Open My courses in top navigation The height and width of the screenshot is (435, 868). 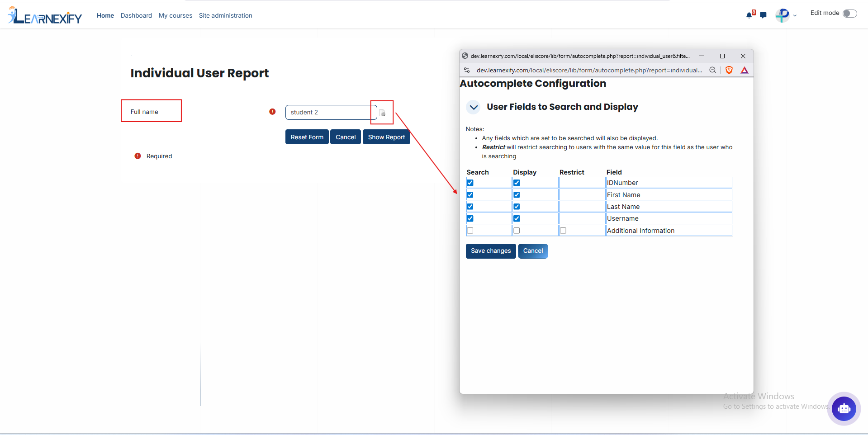[x=175, y=15]
